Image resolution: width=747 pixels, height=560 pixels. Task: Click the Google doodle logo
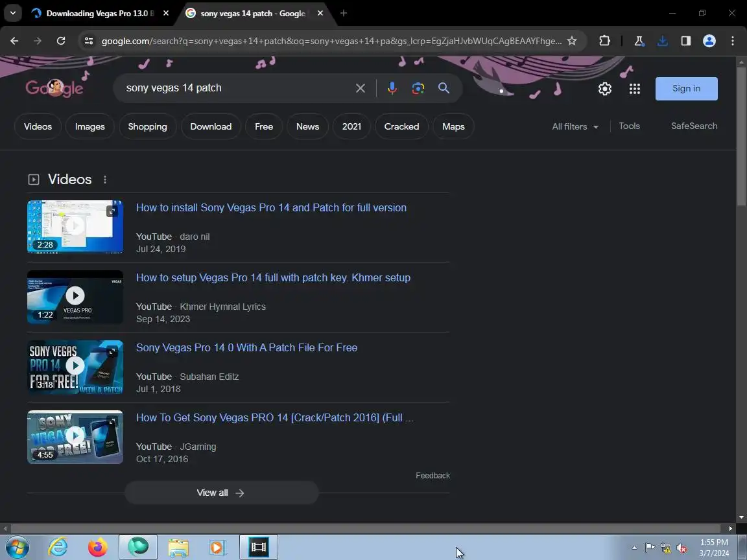pos(54,88)
